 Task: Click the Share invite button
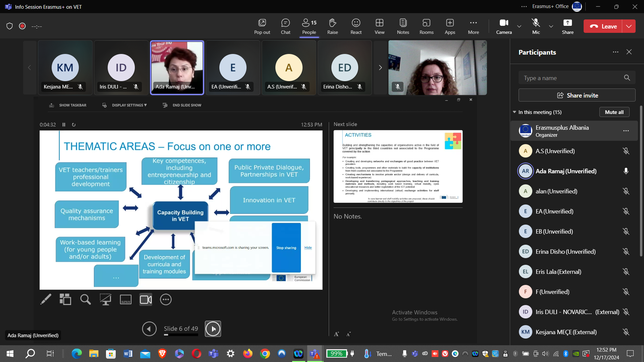point(577,96)
